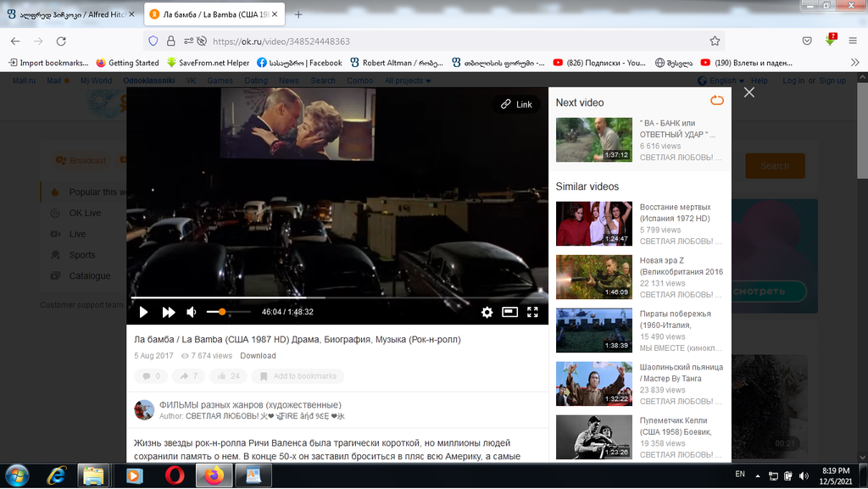Launch Opera browser from taskbar
This screenshot has height=489, width=868.
[x=175, y=475]
